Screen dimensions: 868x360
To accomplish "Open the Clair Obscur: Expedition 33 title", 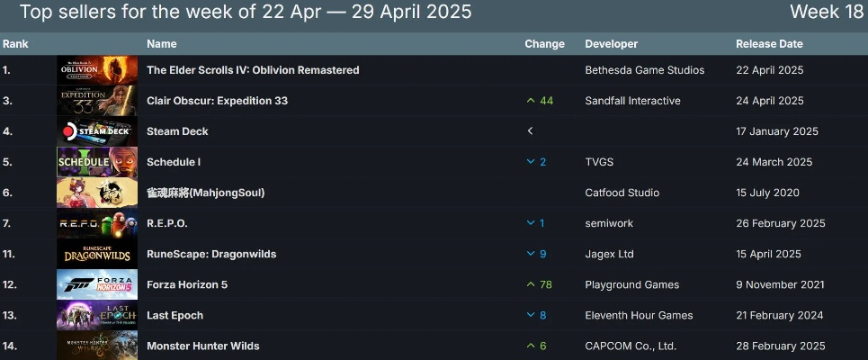I will 217,101.
